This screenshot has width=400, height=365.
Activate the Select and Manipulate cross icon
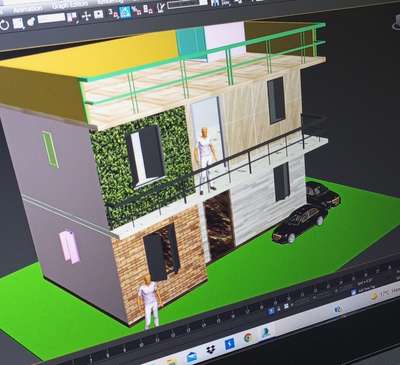pos(86,16)
